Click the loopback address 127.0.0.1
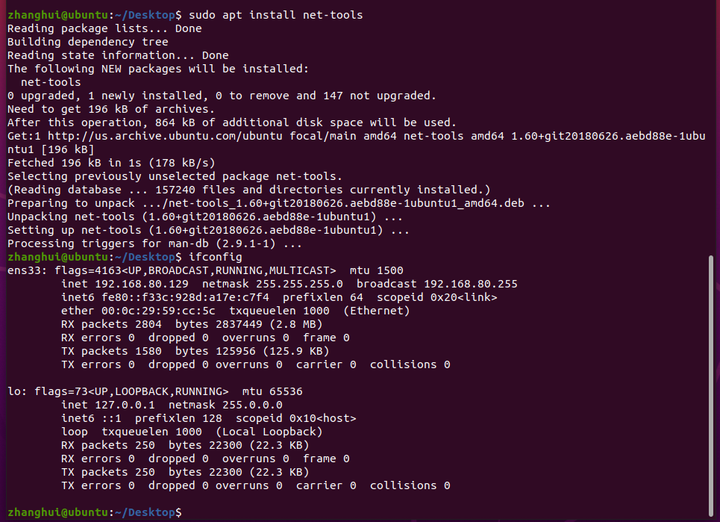This screenshot has height=522, width=720. coord(125,405)
